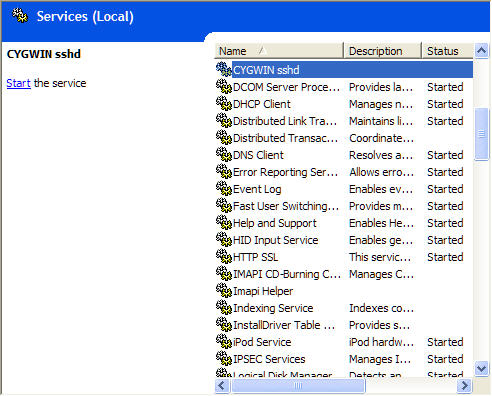Click the IPSEC Services gear icon

[224, 358]
